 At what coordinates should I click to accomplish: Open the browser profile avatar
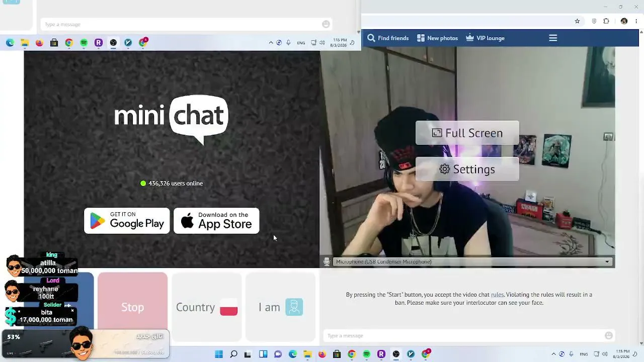pyautogui.click(x=624, y=21)
